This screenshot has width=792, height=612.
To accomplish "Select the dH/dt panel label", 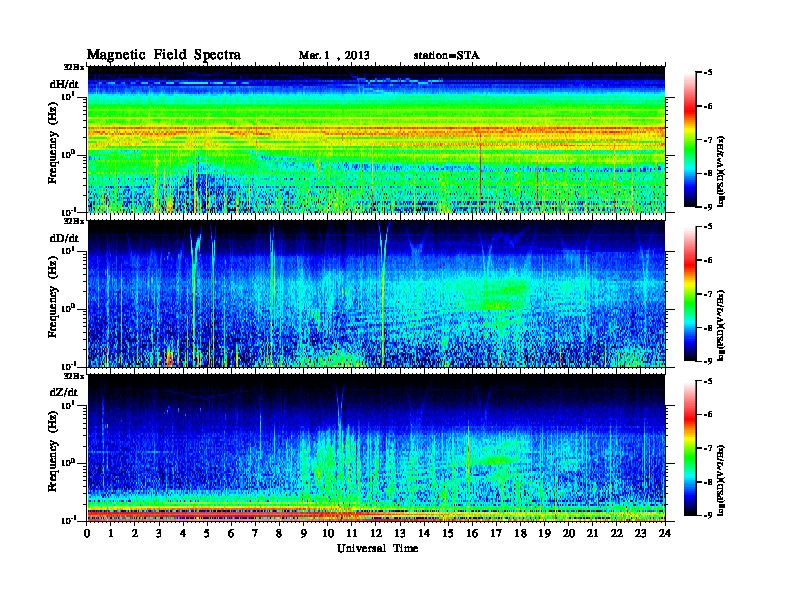I will point(64,84).
